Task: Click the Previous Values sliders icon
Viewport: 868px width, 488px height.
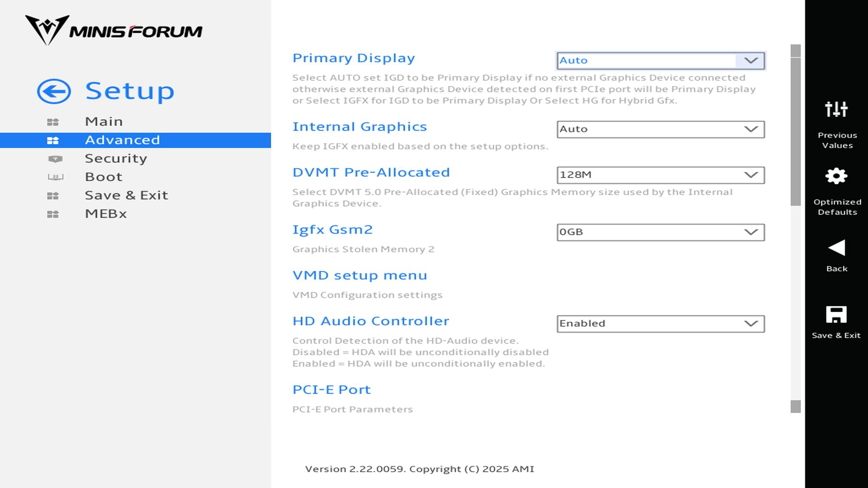Action: pyautogui.click(x=836, y=109)
